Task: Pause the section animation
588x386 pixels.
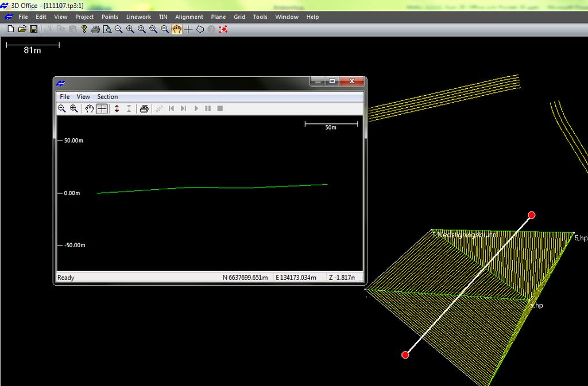Action: point(208,108)
